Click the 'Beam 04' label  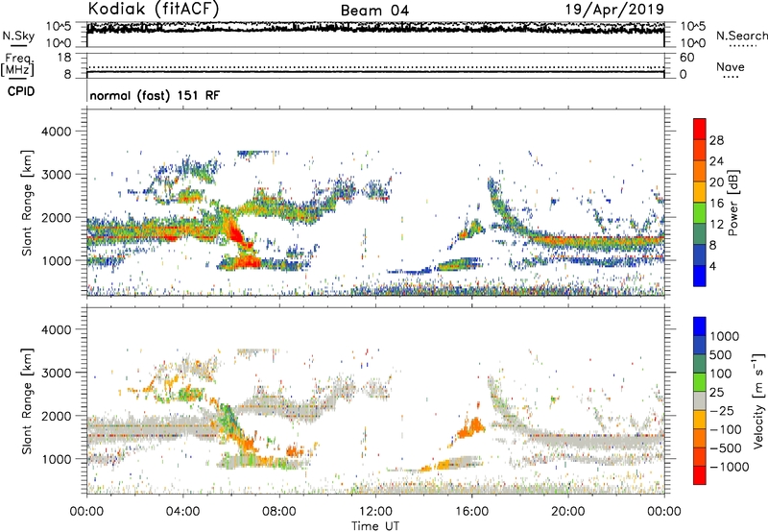374,11
